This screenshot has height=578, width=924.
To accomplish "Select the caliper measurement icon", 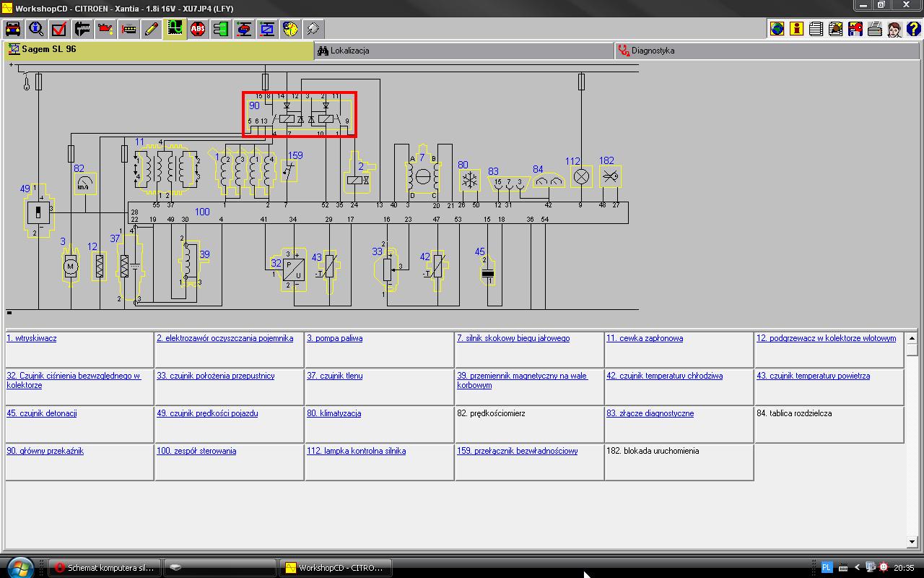I will (82, 29).
